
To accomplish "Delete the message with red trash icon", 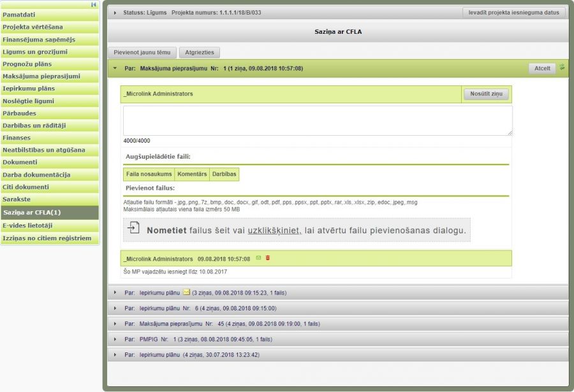I will click(x=268, y=258).
